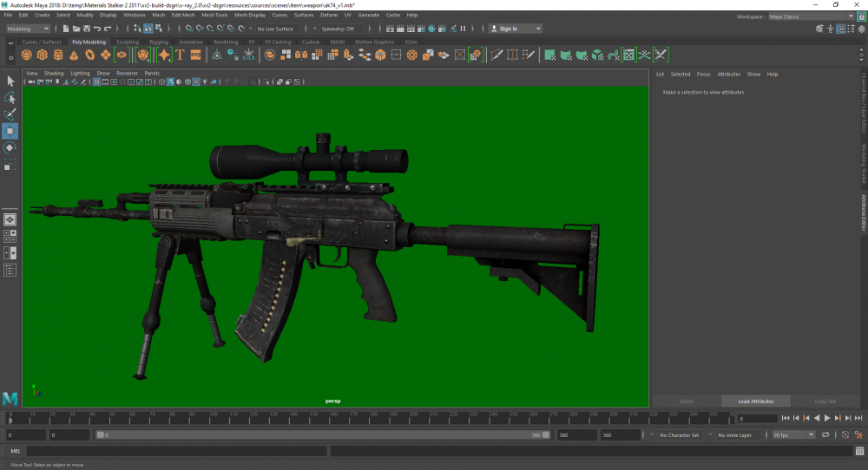
Task: Open the Mesh Tools menu
Action: point(214,15)
